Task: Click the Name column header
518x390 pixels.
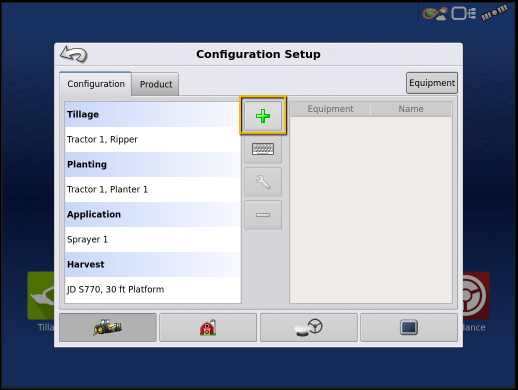Action: coord(411,109)
